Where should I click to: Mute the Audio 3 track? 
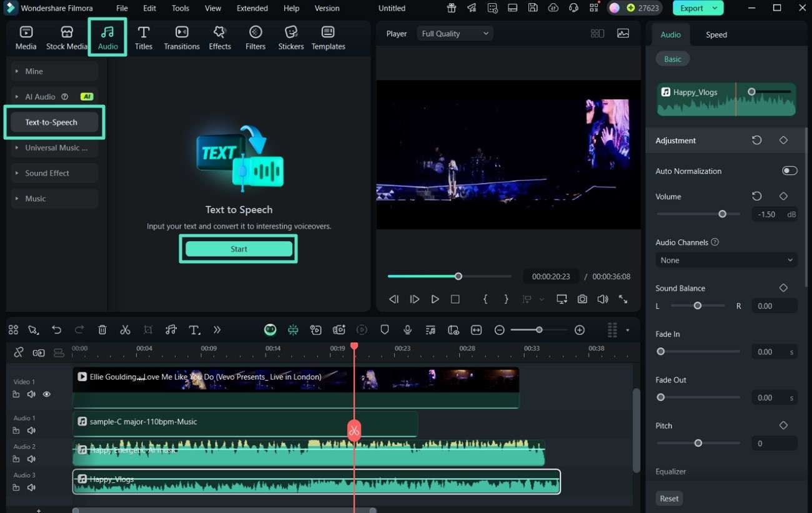(31, 487)
